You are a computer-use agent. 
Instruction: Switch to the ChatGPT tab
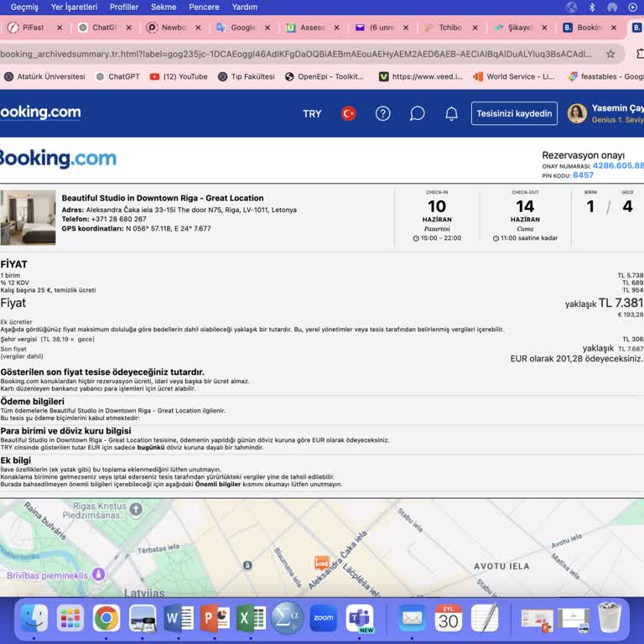(104, 28)
